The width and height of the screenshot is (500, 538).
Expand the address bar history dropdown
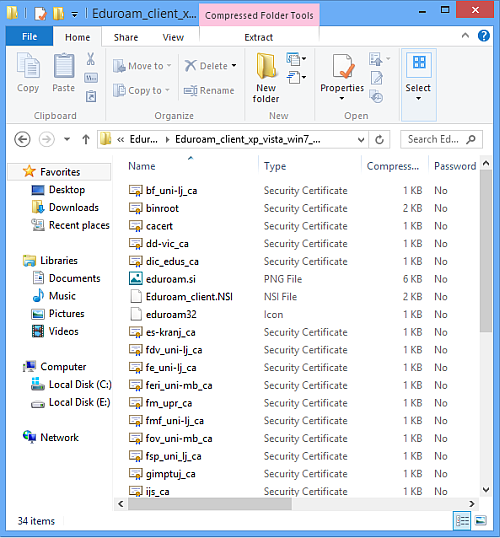(361, 140)
